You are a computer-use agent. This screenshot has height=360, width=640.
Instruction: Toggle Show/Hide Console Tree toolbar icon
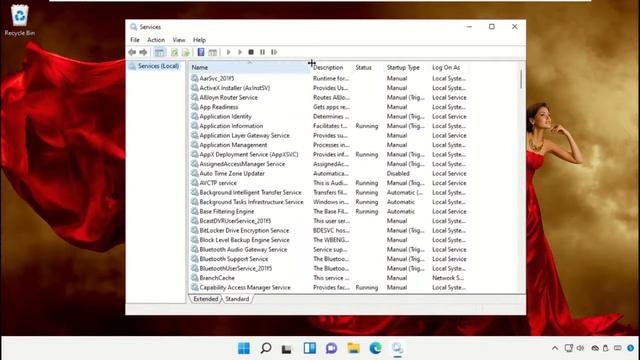[159, 52]
